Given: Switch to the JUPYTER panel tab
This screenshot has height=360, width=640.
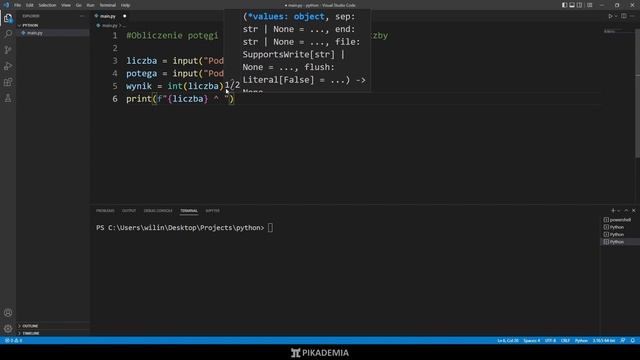Looking at the screenshot, I should pos(212,211).
